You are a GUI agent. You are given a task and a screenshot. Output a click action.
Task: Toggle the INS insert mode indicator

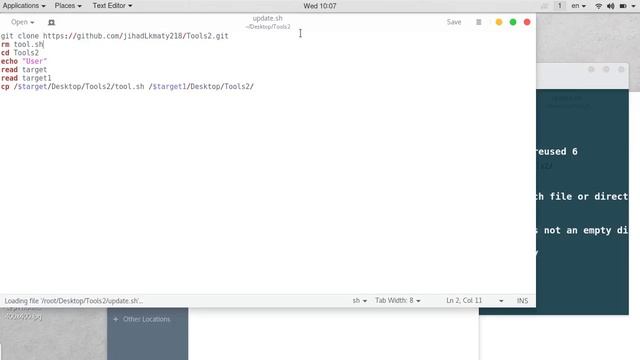coord(522,300)
